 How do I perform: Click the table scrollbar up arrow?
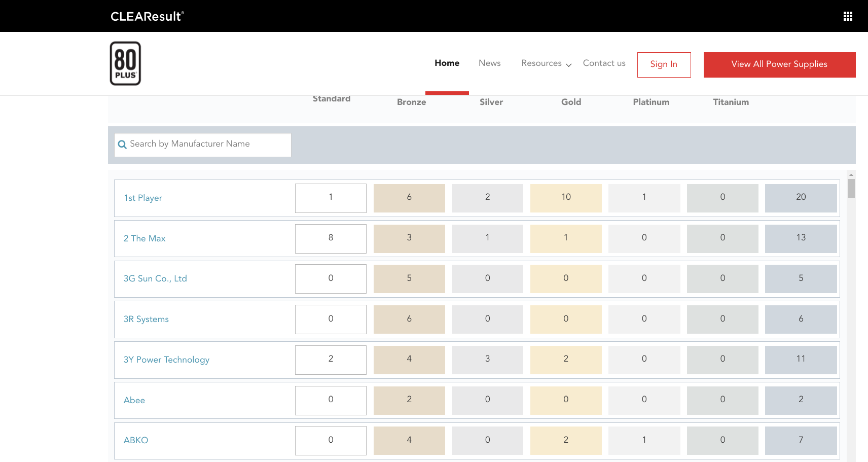pyautogui.click(x=851, y=174)
